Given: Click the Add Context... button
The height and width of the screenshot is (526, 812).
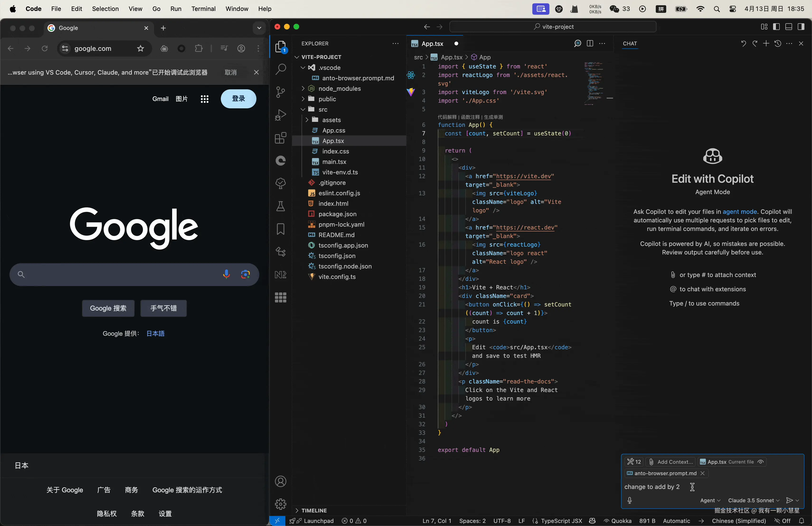Looking at the screenshot, I should pyautogui.click(x=671, y=462).
